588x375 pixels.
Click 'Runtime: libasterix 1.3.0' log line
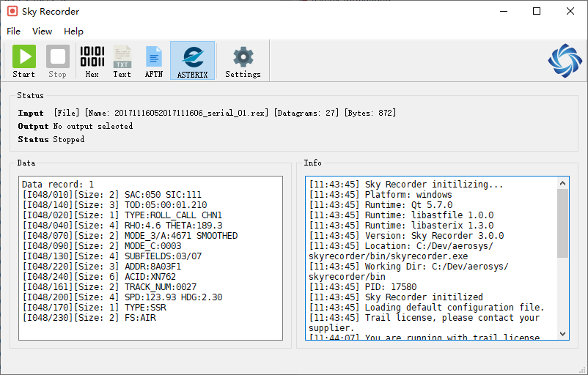click(x=401, y=226)
